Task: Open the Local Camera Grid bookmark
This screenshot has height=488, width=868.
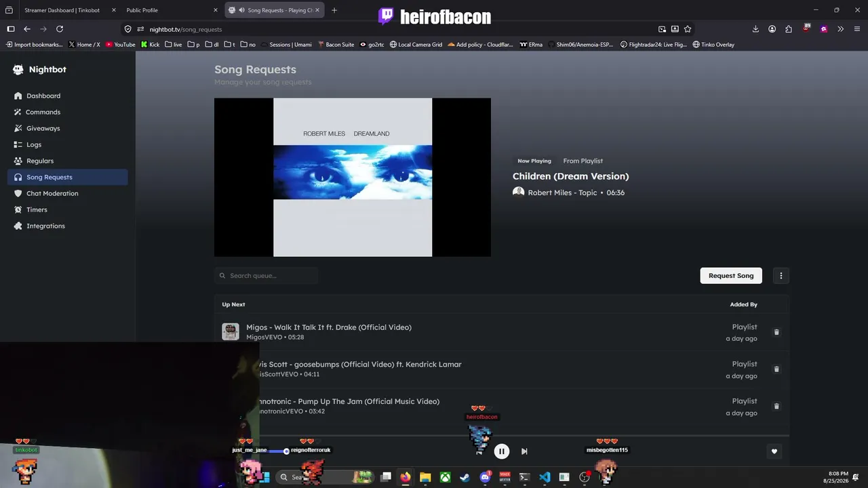Action: pyautogui.click(x=416, y=45)
